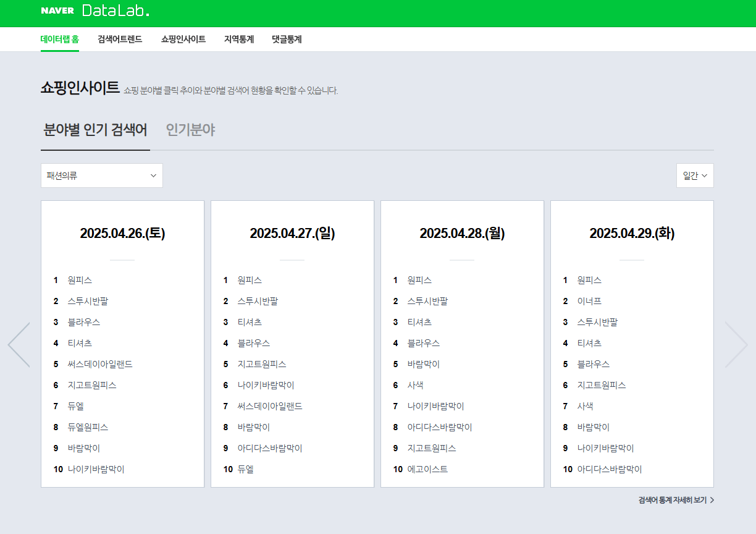Expand the 일간 period dropdown
The image size is (756, 534).
[695, 176]
